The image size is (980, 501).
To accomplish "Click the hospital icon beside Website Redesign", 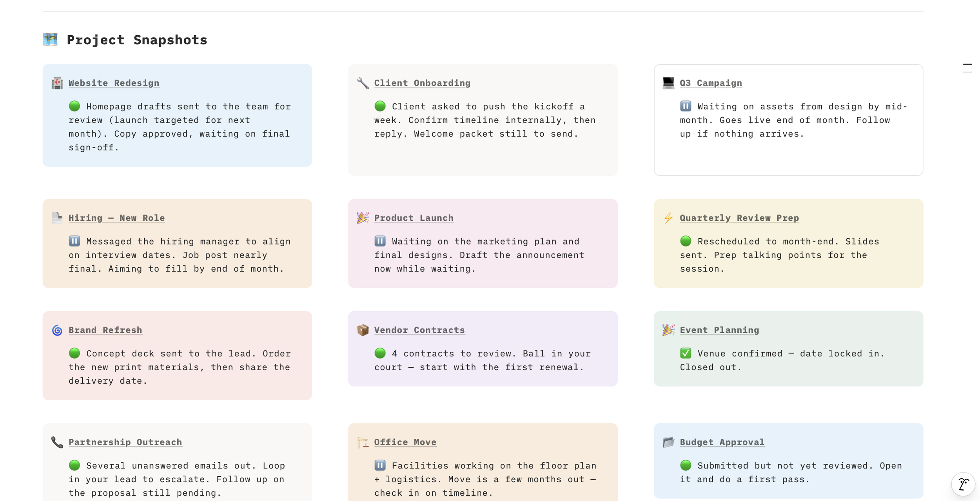I will pos(57,83).
